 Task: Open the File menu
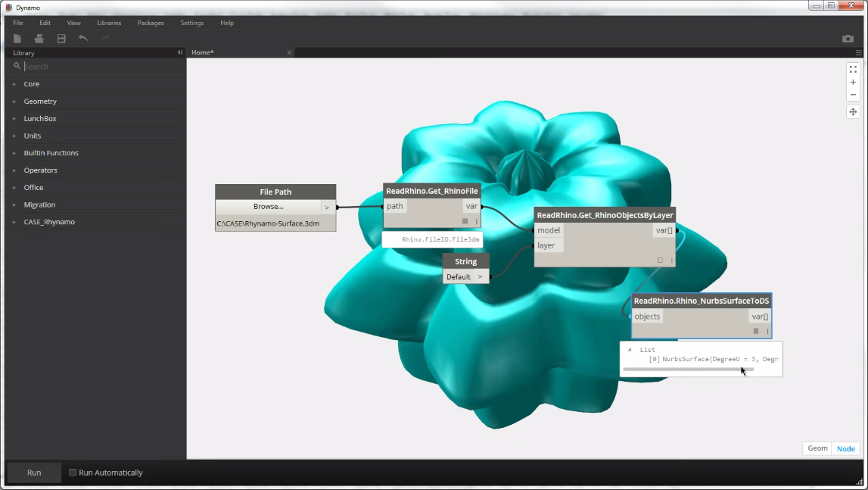click(18, 23)
